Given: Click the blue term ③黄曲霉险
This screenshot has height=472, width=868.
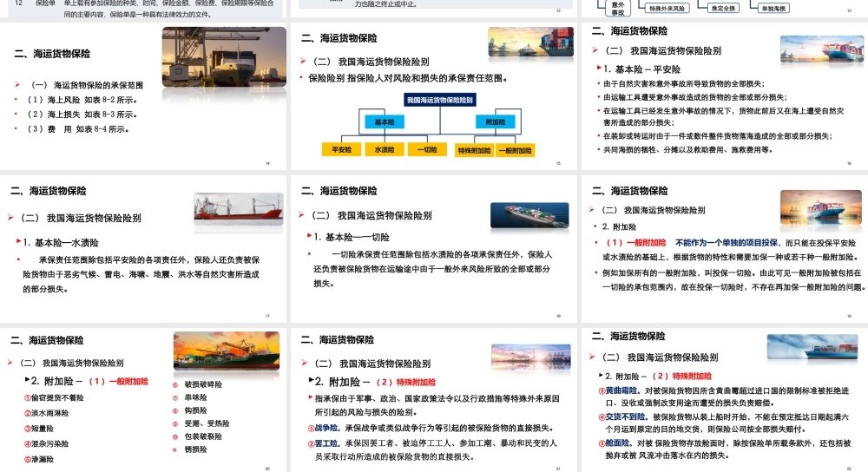Looking at the screenshot, I should point(617,390).
